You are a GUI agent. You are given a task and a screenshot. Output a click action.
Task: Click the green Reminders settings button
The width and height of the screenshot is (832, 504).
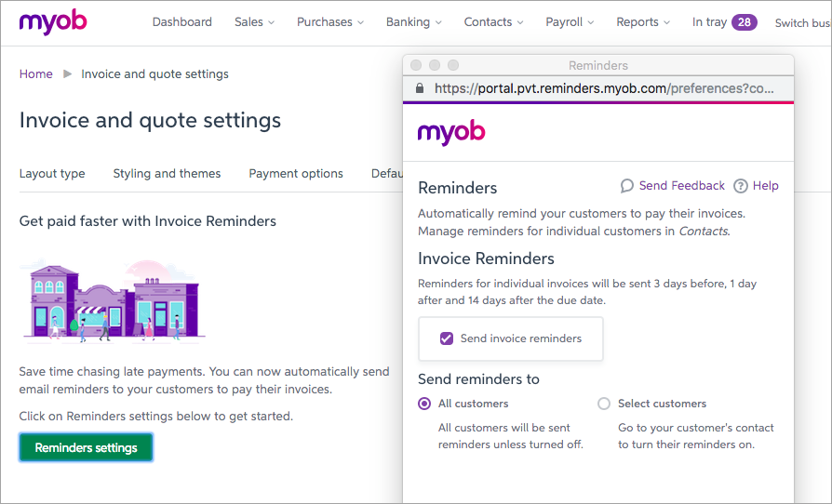86,447
